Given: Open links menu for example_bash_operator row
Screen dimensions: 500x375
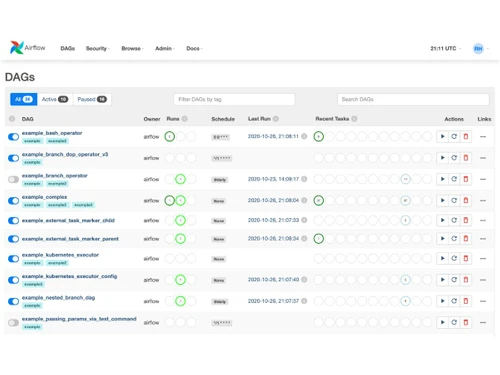Looking at the screenshot, I should 483,137.
